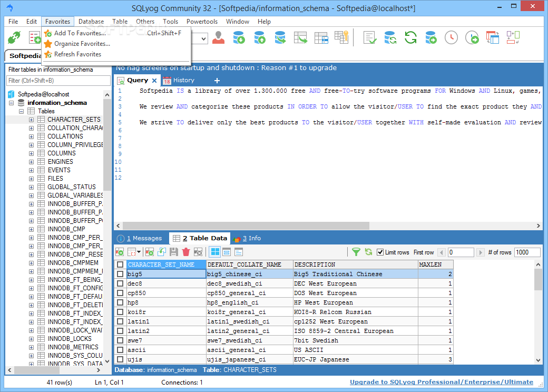Collapse the information_schema database node
The height and width of the screenshot is (392, 548).
(12, 103)
